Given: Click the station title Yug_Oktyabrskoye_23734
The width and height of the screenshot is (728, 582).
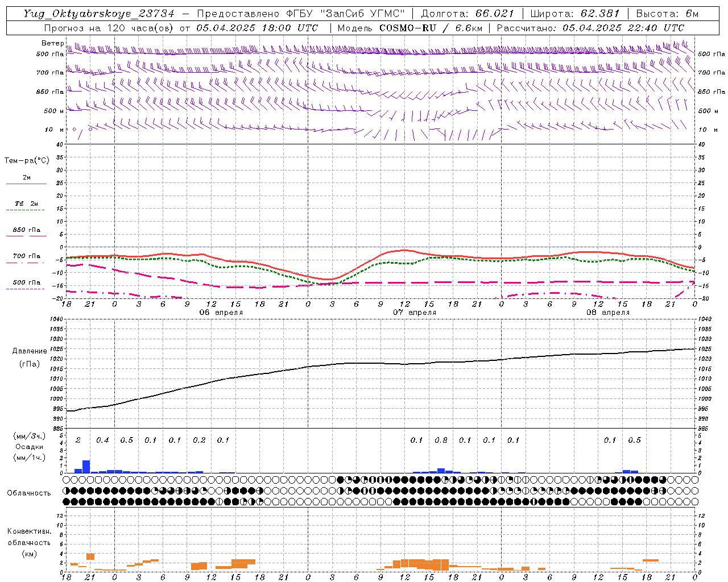Looking at the screenshot, I should tap(98, 14).
